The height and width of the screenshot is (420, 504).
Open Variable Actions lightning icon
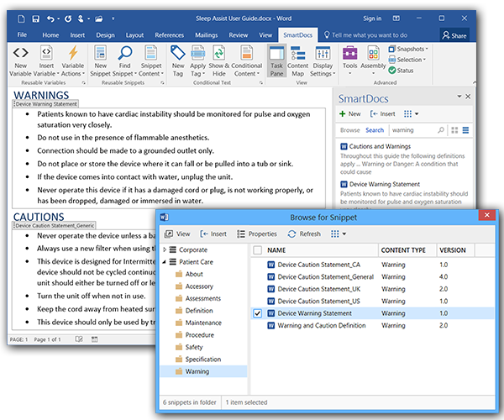[x=73, y=52]
